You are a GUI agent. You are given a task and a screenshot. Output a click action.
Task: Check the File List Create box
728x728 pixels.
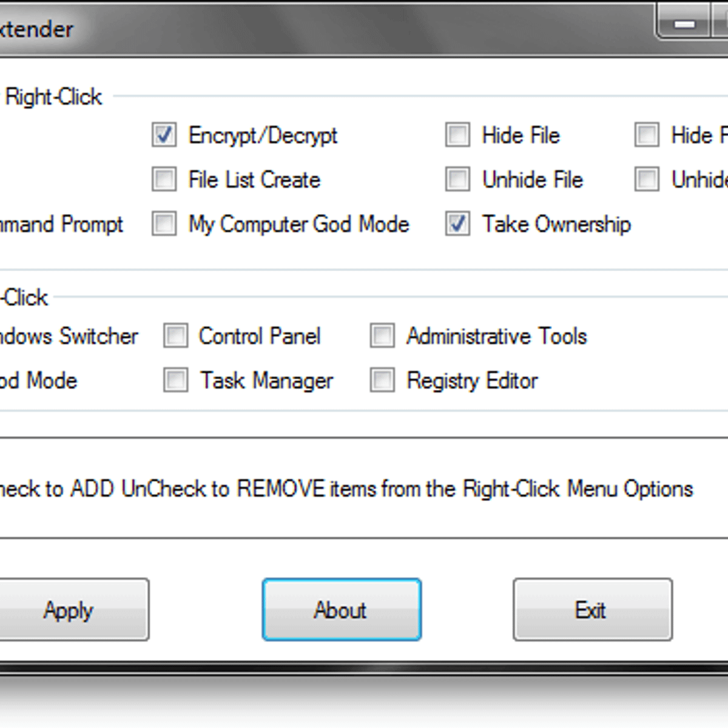pyautogui.click(x=164, y=179)
